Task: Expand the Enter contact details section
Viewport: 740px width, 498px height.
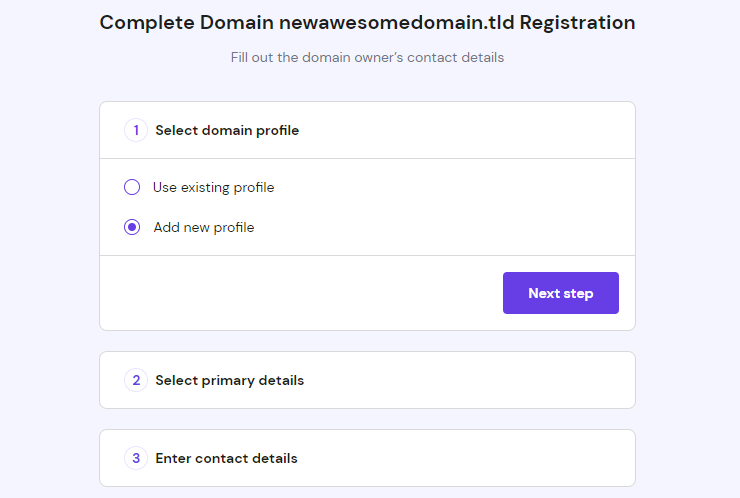Action: coord(367,458)
